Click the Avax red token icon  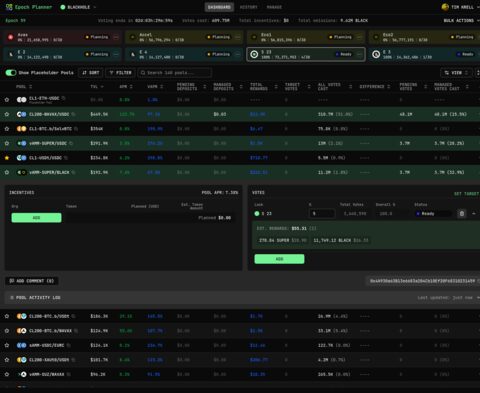[11, 37]
